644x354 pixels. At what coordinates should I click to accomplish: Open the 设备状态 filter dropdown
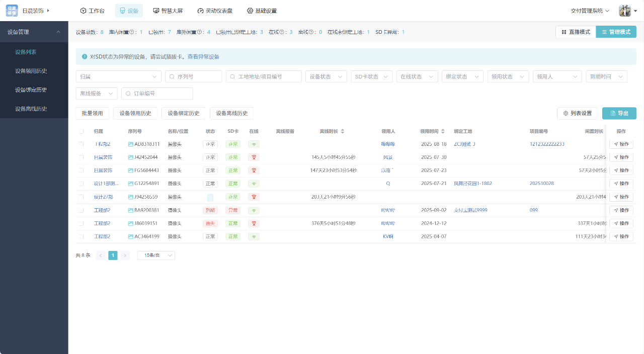326,76
